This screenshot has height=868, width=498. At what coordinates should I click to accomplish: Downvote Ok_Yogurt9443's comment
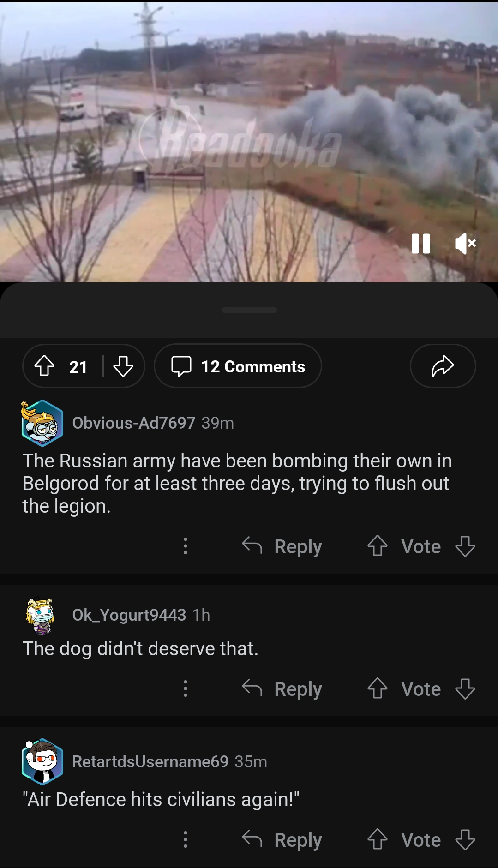coord(465,689)
